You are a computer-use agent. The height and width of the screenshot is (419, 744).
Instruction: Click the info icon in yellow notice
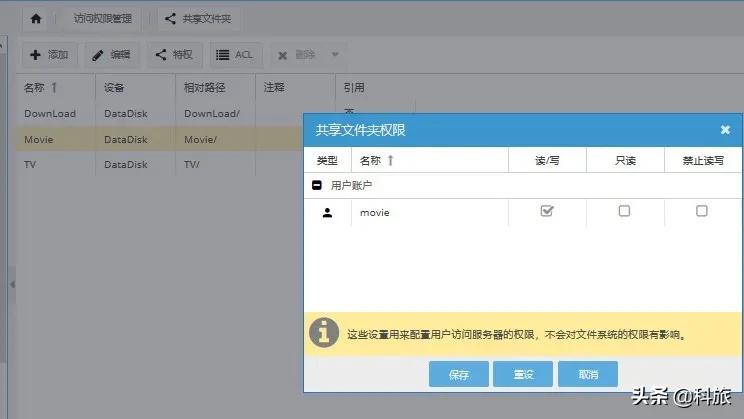324,333
